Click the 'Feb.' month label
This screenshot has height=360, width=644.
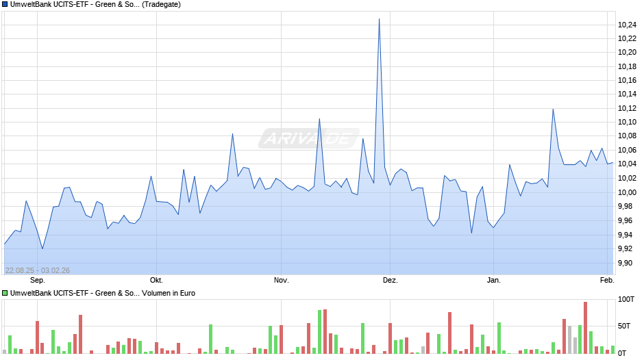607,281
